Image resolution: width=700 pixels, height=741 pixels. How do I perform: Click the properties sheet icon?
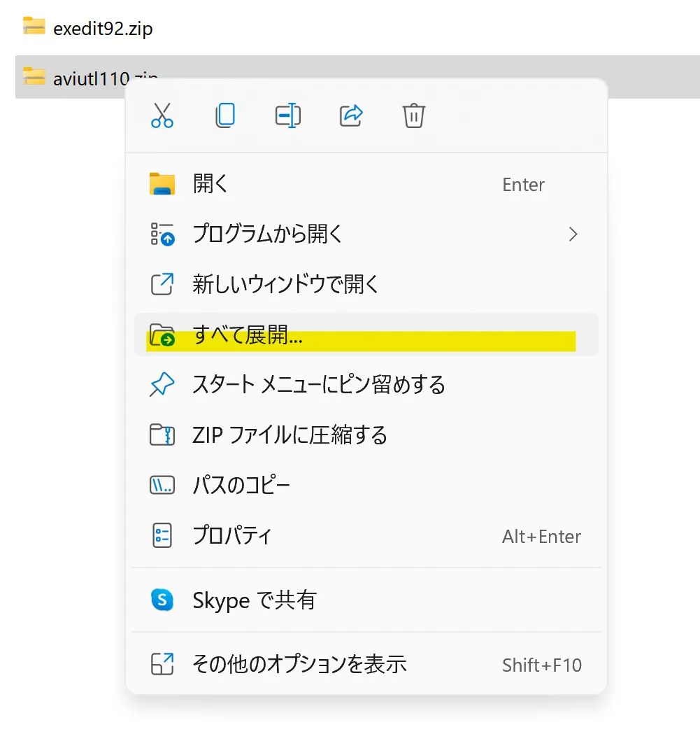pos(162,535)
